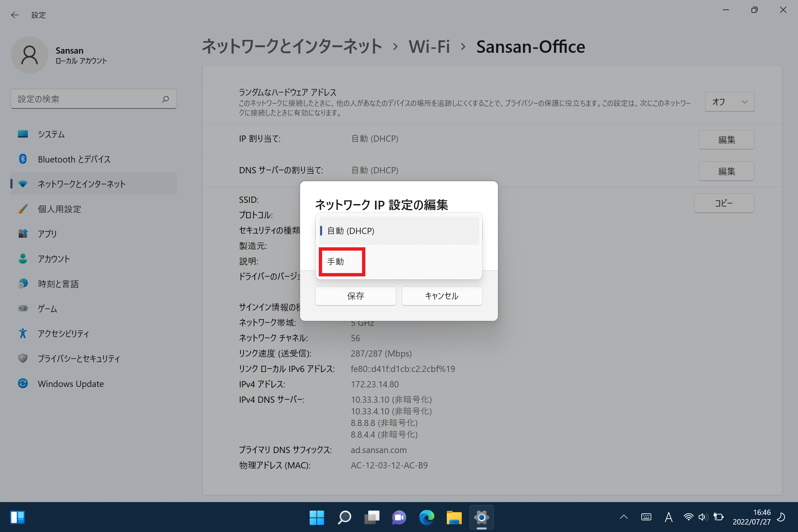Click 編集 button for DNS サーバーの割り当て
Viewport: 798px width, 532px height.
[x=727, y=171]
